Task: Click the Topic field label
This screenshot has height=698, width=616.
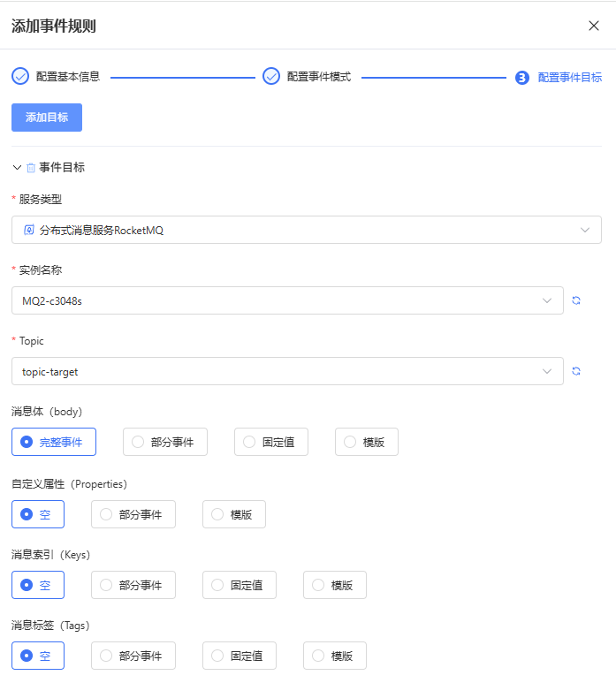Action: (32, 341)
